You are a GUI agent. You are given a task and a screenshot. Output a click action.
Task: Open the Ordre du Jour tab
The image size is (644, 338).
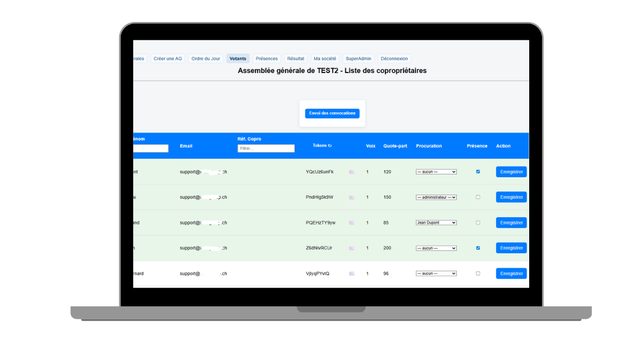[205, 58]
